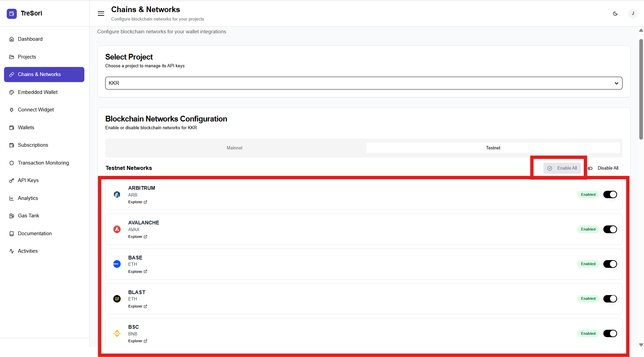Open the Avalanche Explorer link

click(137, 237)
